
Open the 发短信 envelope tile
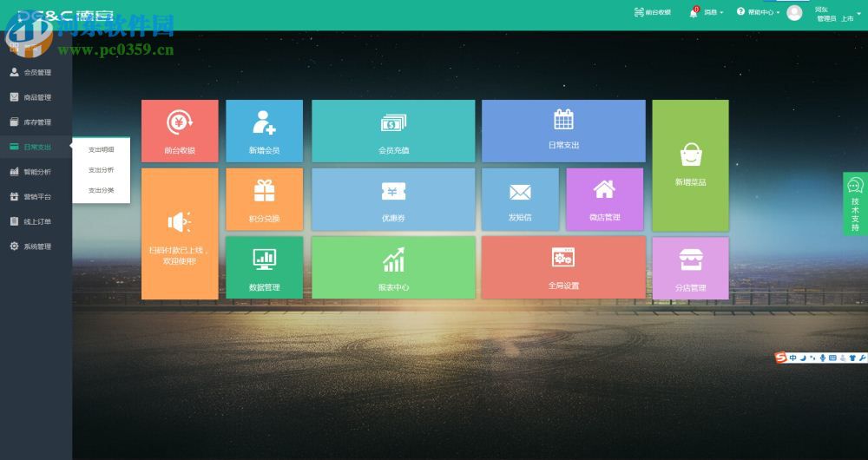pyautogui.click(x=520, y=200)
